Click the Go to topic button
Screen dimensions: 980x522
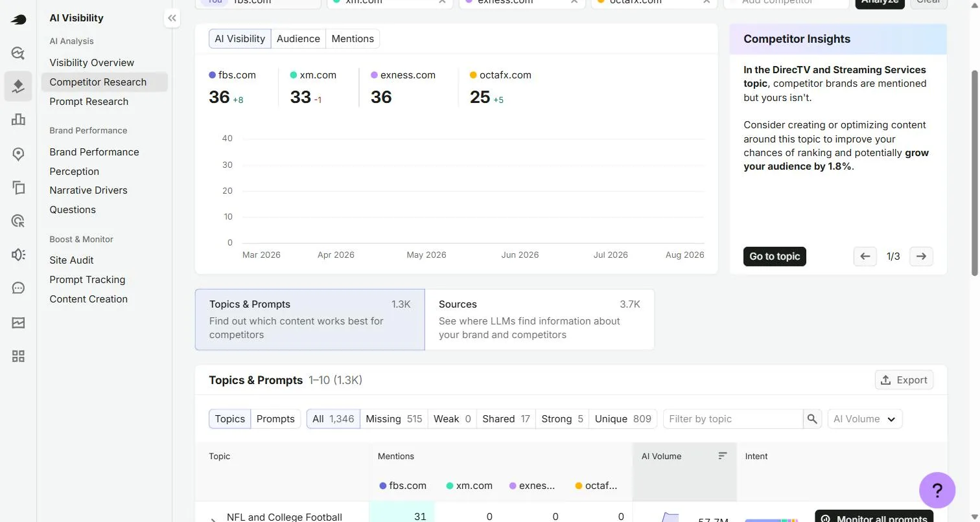775,256
